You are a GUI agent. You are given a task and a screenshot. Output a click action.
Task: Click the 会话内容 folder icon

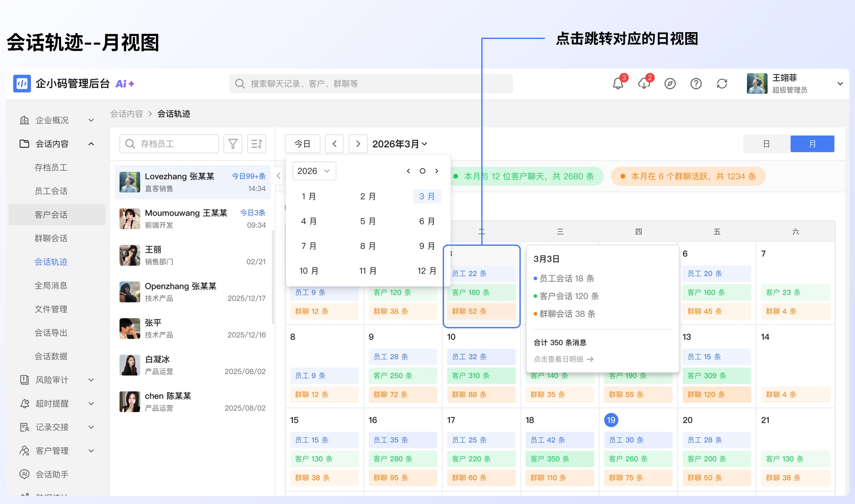pos(24,144)
